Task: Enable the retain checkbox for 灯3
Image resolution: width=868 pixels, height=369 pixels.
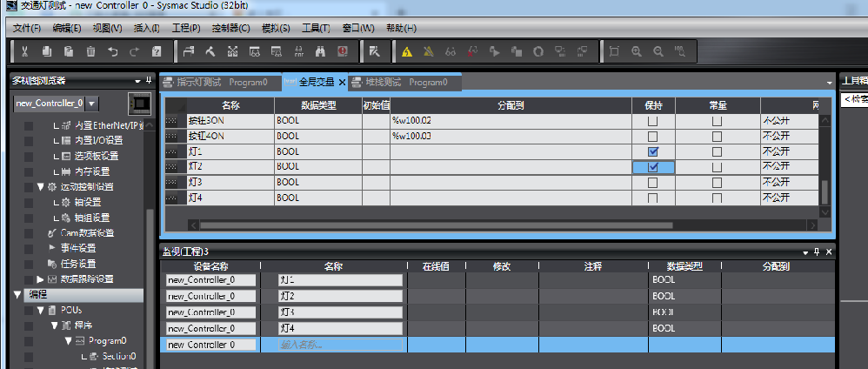Action: [x=652, y=182]
